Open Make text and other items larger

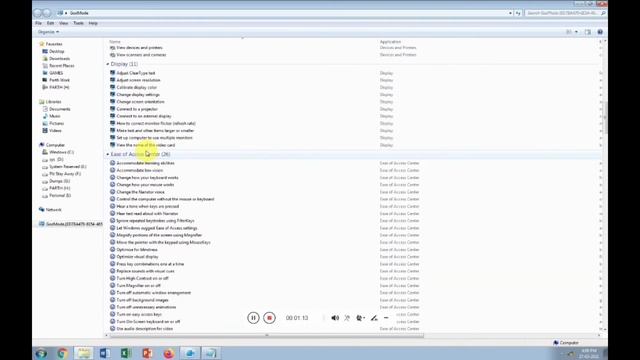point(155,131)
